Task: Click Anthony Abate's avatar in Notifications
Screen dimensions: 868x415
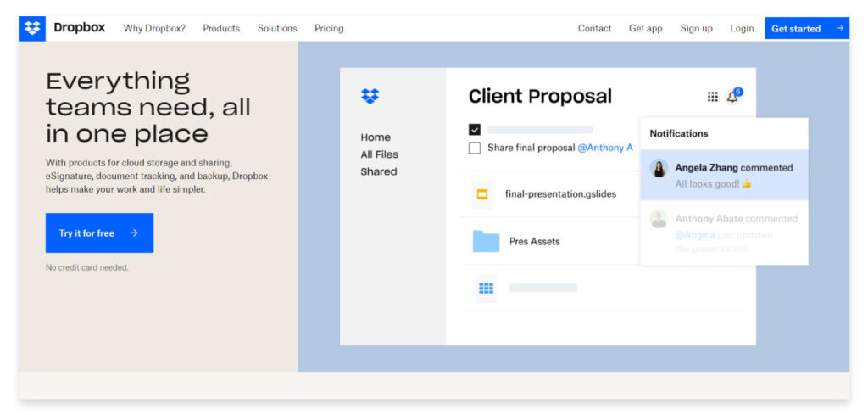Action: [659, 219]
